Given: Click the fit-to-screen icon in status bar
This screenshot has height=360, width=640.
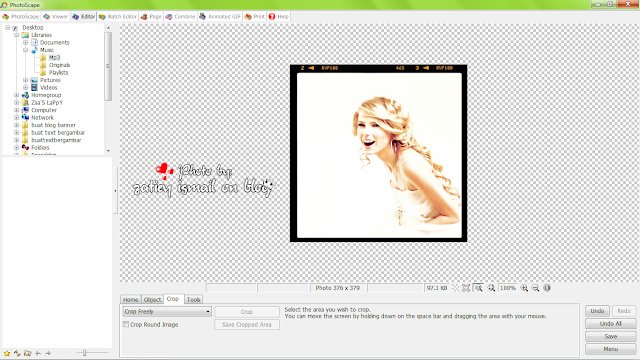Looking at the screenshot, I should (x=466, y=288).
